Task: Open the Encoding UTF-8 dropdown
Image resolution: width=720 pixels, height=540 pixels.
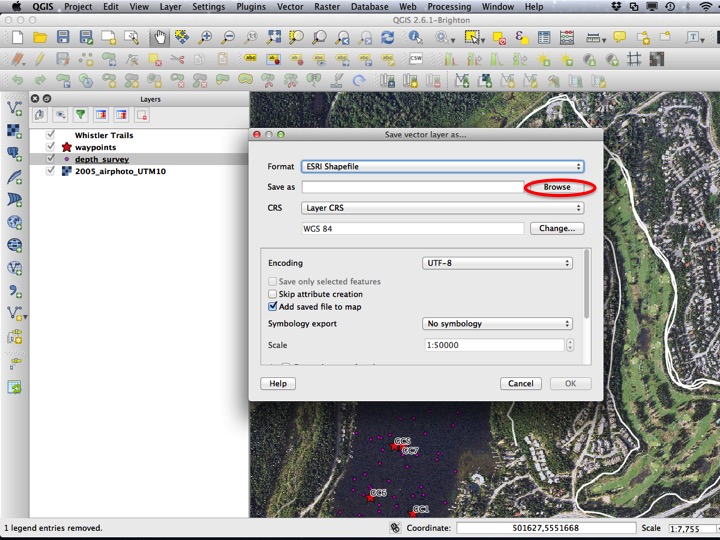Action: pos(497,263)
